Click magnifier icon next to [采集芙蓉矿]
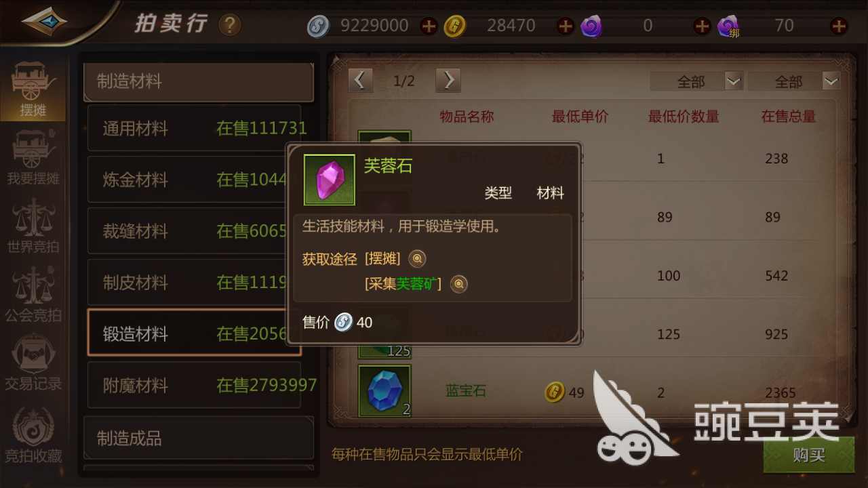 pyautogui.click(x=459, y=284)
